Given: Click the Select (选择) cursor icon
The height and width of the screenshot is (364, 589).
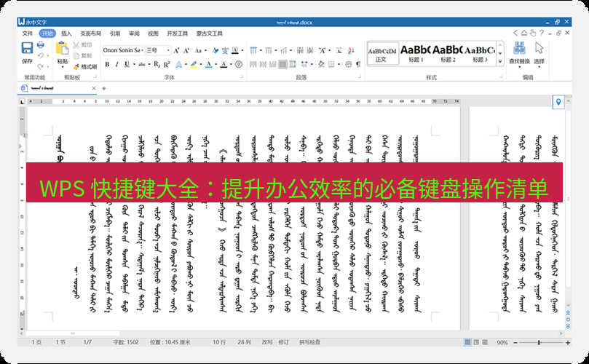Looking at the screenshot, I should [539, 48].
